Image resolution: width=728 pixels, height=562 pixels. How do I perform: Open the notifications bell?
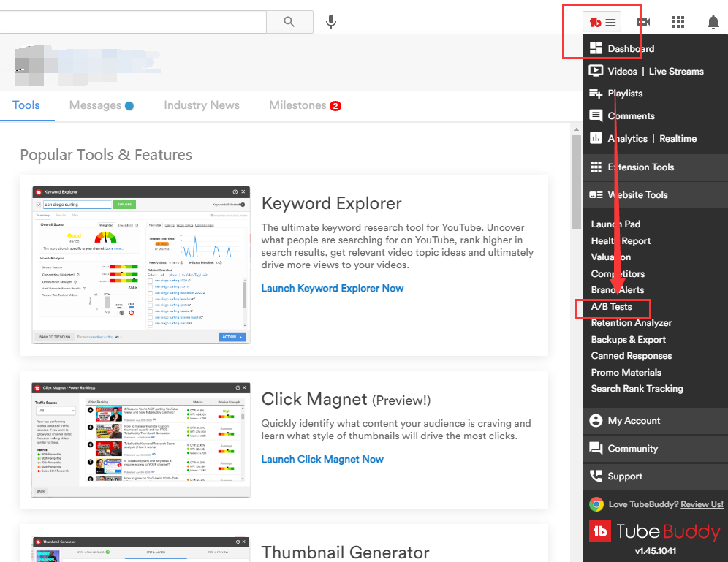pos(713,23)
